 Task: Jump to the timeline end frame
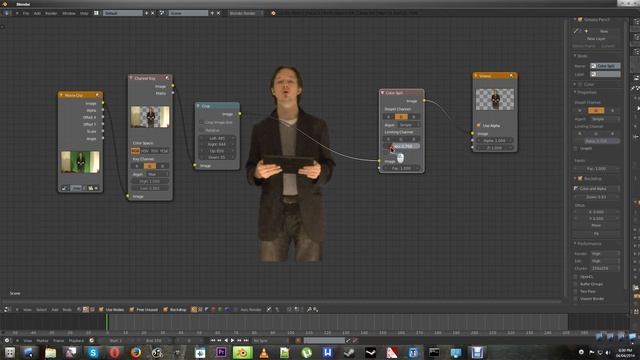pyautogui.click(x=246, y=340)
